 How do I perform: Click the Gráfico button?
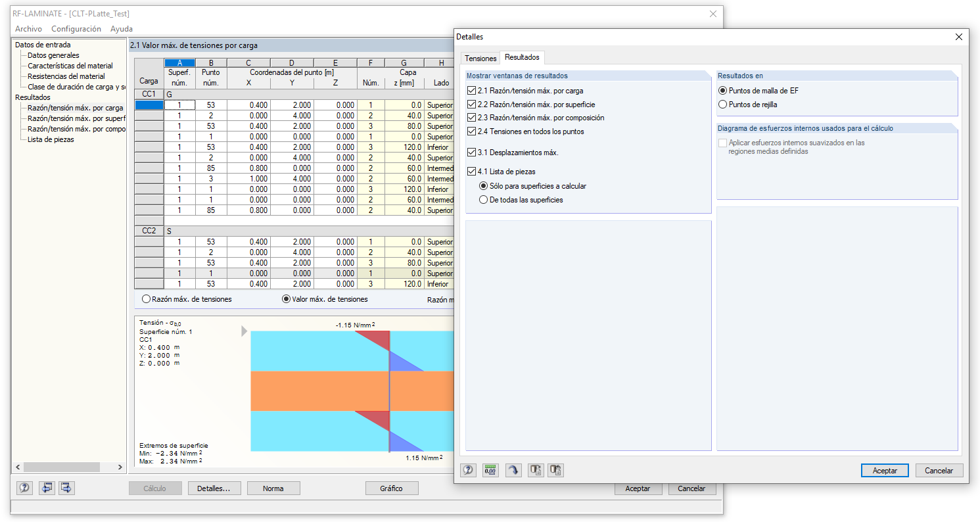[392, 488]
